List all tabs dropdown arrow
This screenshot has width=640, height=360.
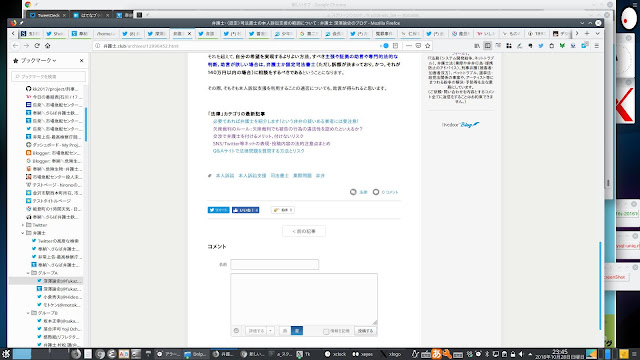pos(598,33)
